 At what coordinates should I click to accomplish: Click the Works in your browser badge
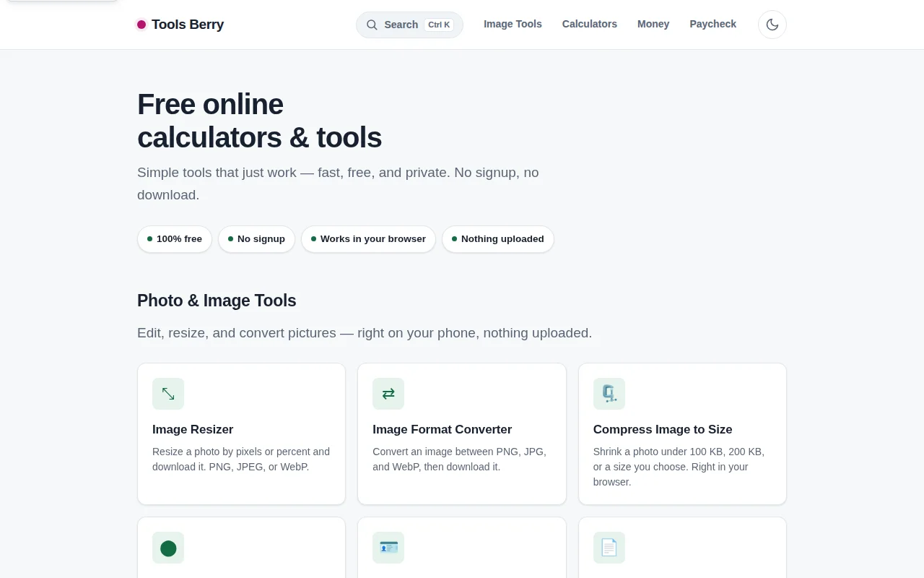[368, 239]
